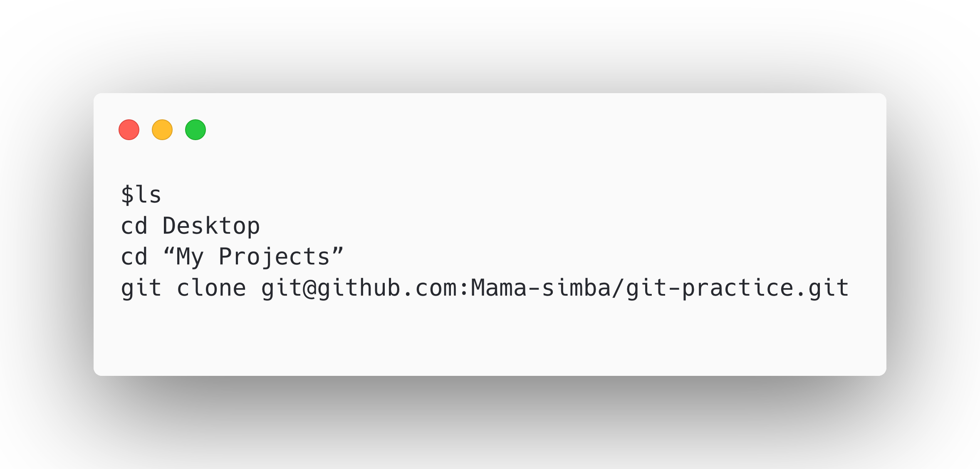Click the yellow minimize window button
This screenshot has width=980, height=469.
point(162,130)
